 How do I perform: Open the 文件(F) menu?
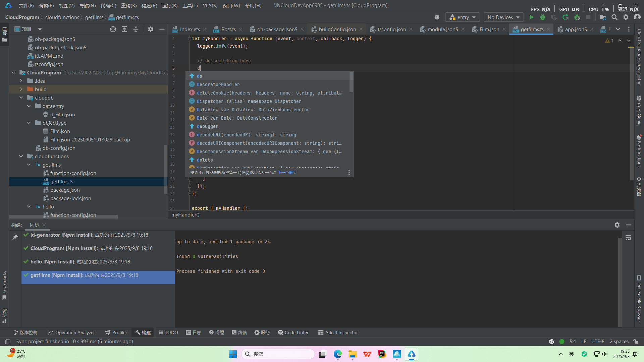(x=26, y=5)
